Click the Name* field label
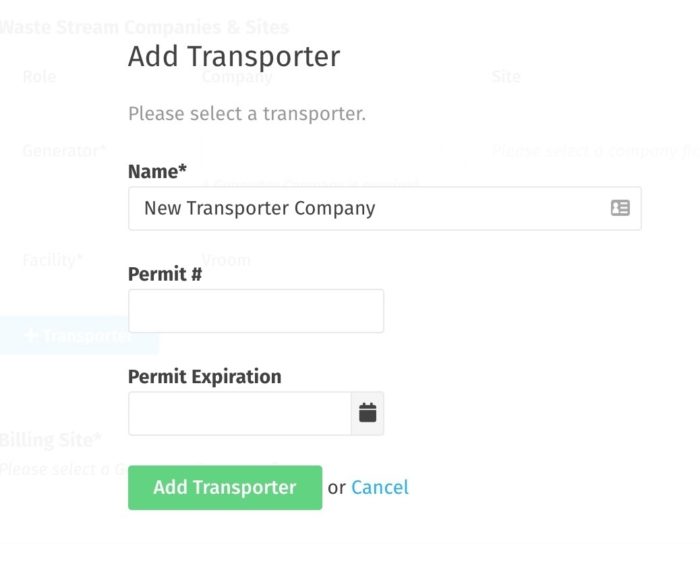 pyautogui.click(x=157, y=171)
